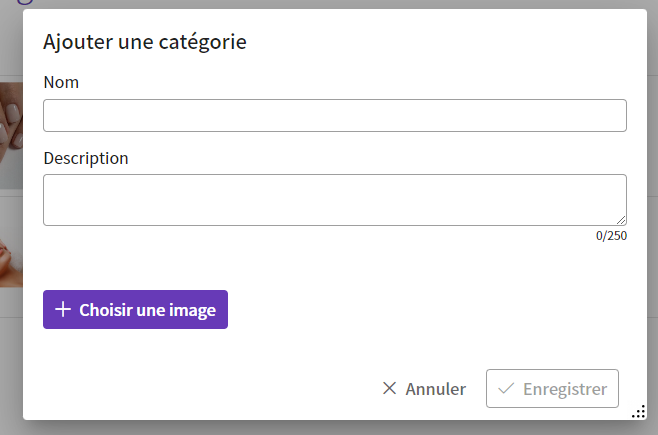The height and width of the screenshot is (435, 658).
Task: Open the Choisir une image file picker
Action: coord(136,310)
